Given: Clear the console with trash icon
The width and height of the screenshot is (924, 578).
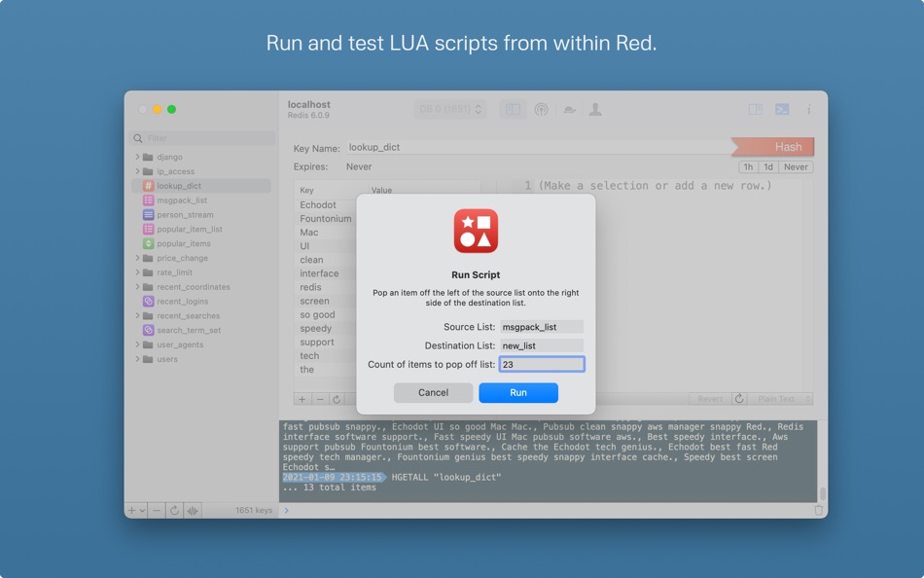Looking at the screenshot, I should [x=819, y=510].
